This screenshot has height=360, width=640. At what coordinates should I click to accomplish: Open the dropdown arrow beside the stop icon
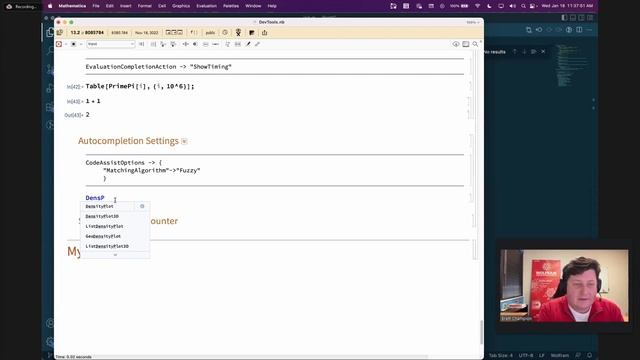(81, 44)
